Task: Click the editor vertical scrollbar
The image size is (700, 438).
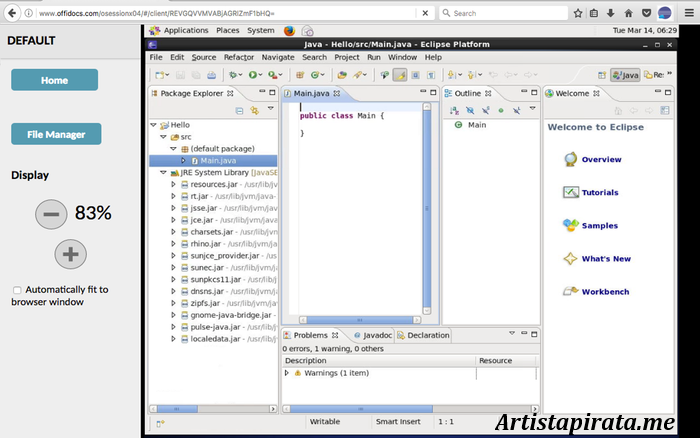Action: [427, 209]
